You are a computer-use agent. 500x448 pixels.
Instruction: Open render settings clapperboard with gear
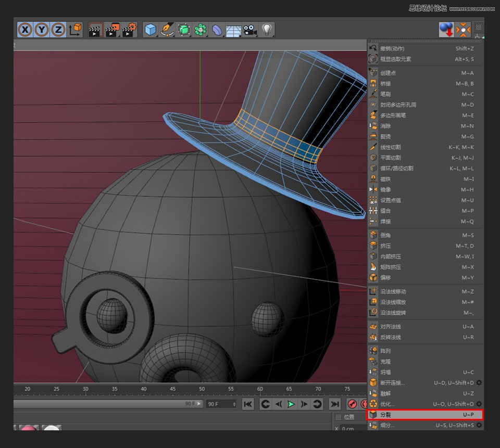(129, 30)
